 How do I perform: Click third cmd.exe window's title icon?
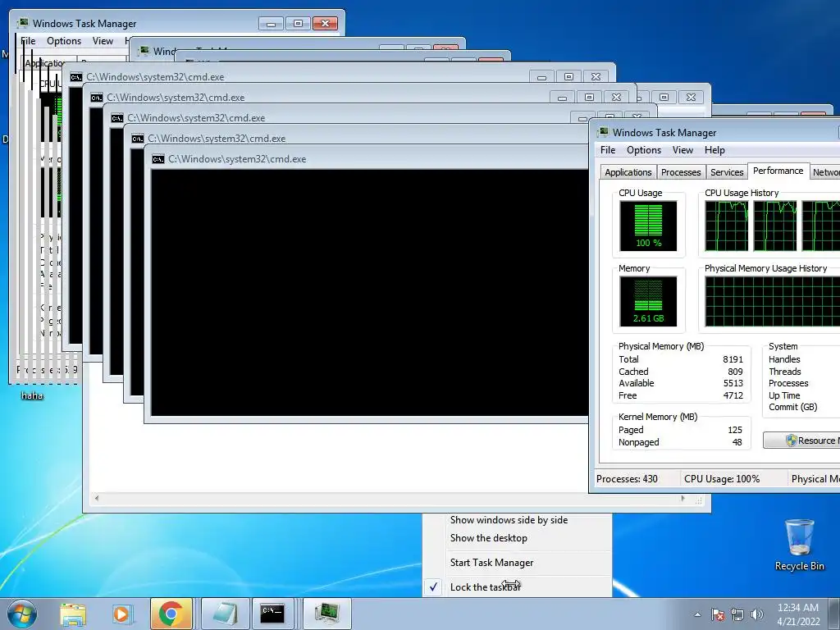point(117,118)
